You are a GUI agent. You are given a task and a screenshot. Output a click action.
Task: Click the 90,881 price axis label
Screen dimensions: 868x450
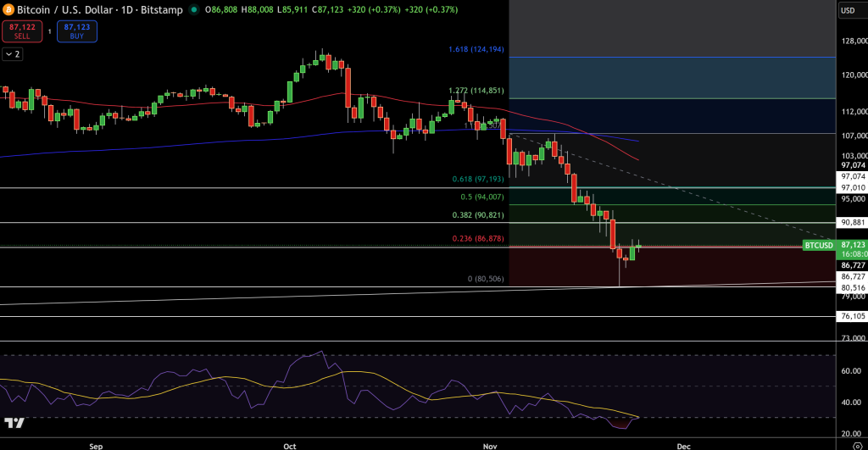click(x=853, y=222)
